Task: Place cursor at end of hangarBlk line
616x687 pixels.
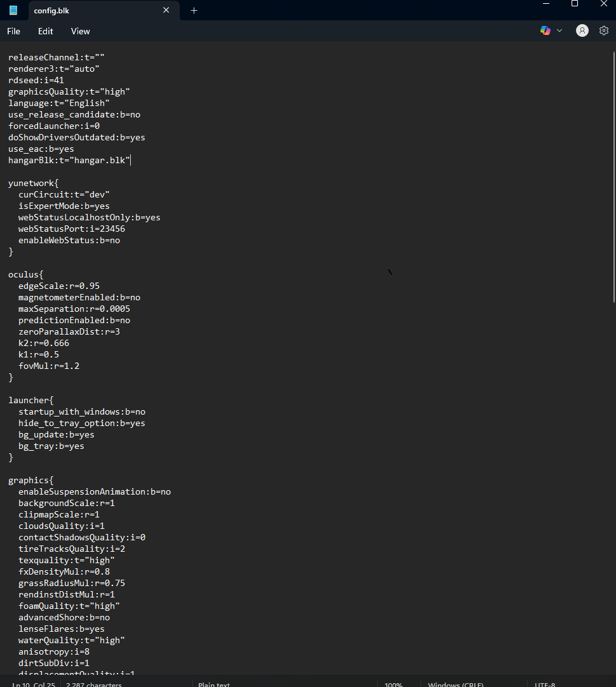Action: click(x=131, y=161)
